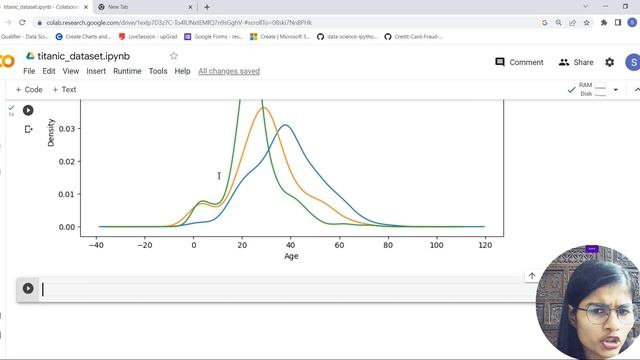Open the File menu
The width and height of the screenshot is (640, 360).
(29, 71)
